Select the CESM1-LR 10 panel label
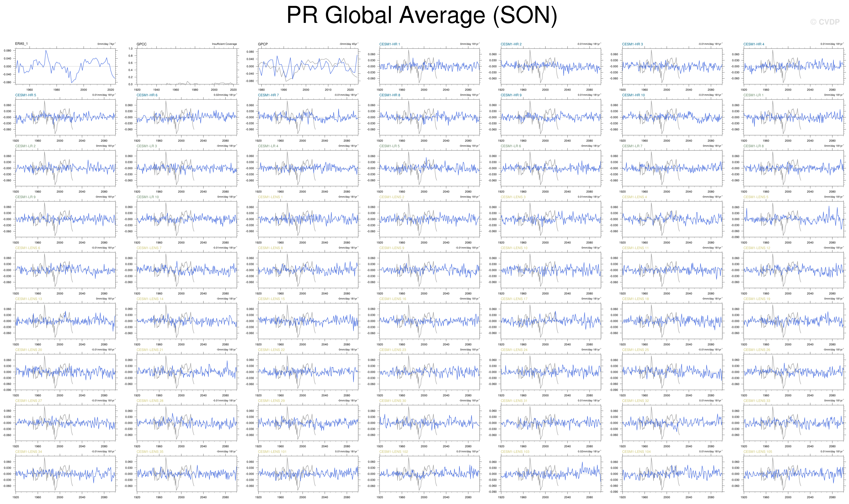The height and width of the screenshot is (504, 849). pyautogui.click(x=147, y=197)
